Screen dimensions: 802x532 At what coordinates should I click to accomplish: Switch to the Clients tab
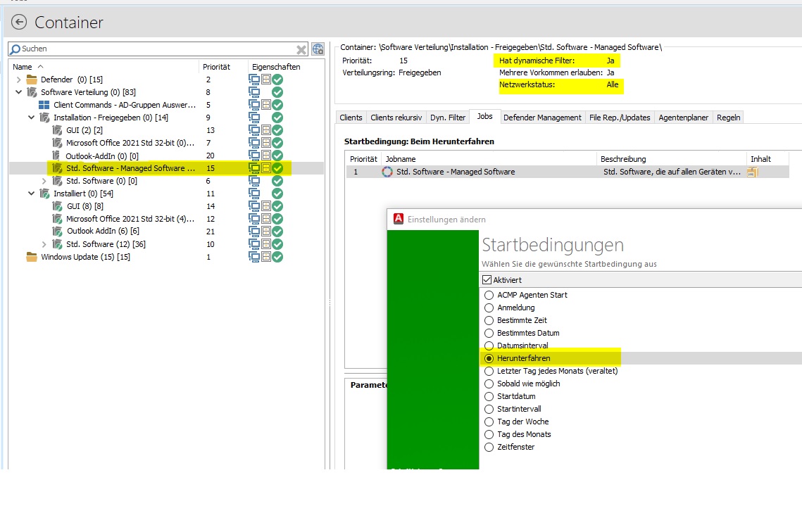tap(351, 118)
